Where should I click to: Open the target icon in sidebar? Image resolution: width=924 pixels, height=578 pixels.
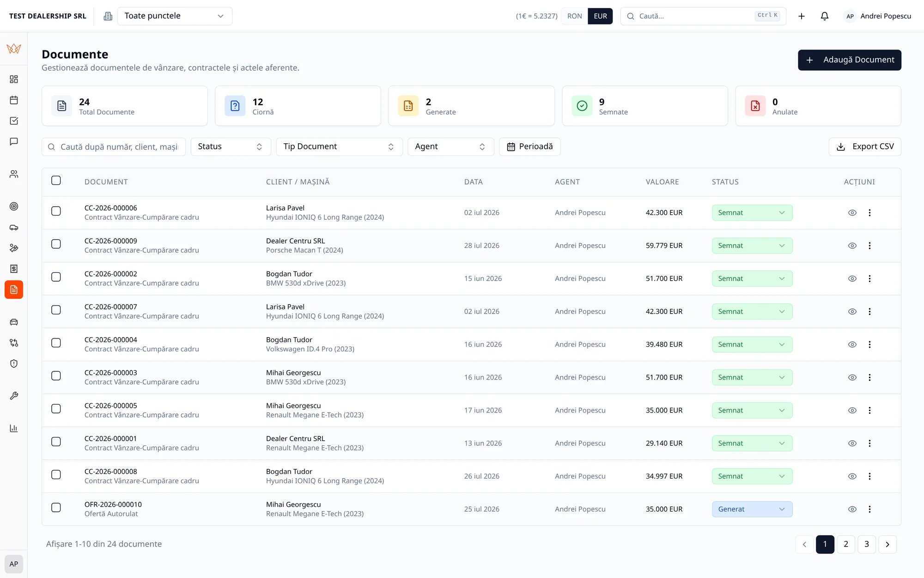(x=14, y=206)
